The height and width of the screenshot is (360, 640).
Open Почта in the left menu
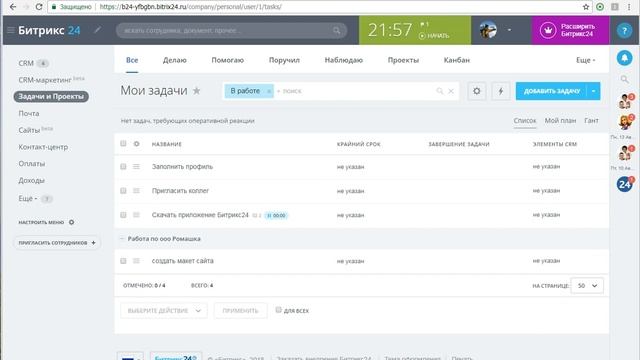tap(29, 113)
